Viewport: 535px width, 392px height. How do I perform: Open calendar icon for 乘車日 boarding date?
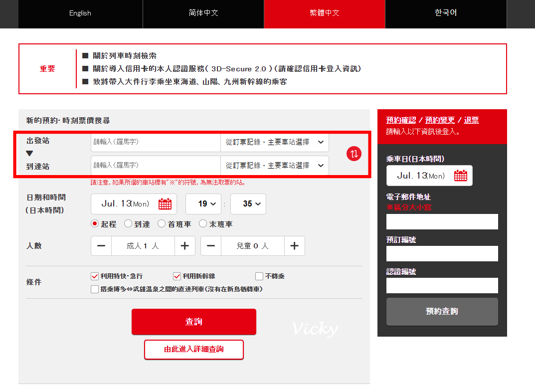pos(461,176)
